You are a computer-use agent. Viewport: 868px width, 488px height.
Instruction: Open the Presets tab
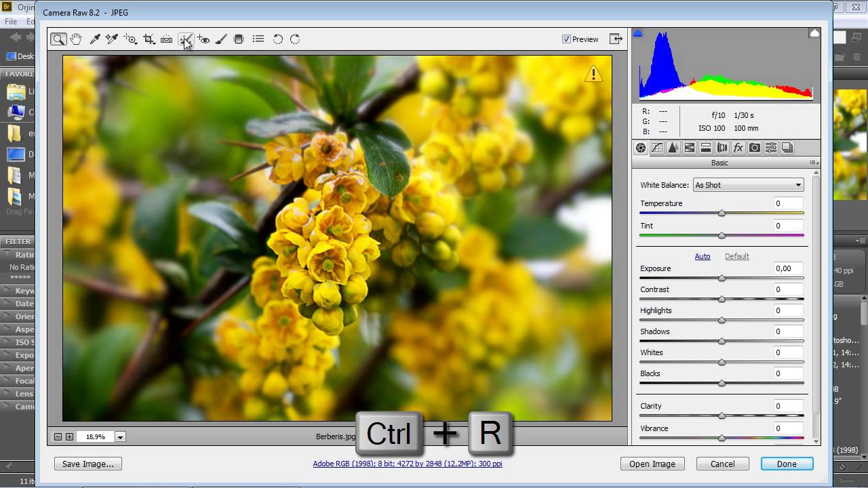(771, 148)
